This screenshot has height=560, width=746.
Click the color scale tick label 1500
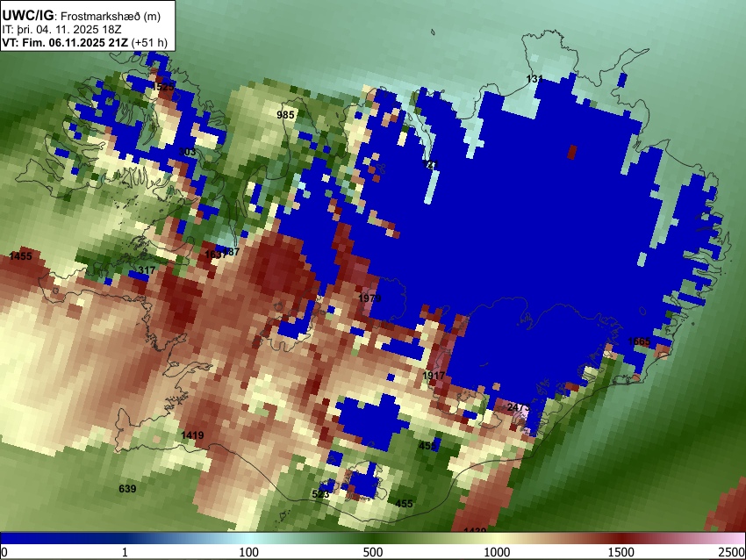[621, 552]
